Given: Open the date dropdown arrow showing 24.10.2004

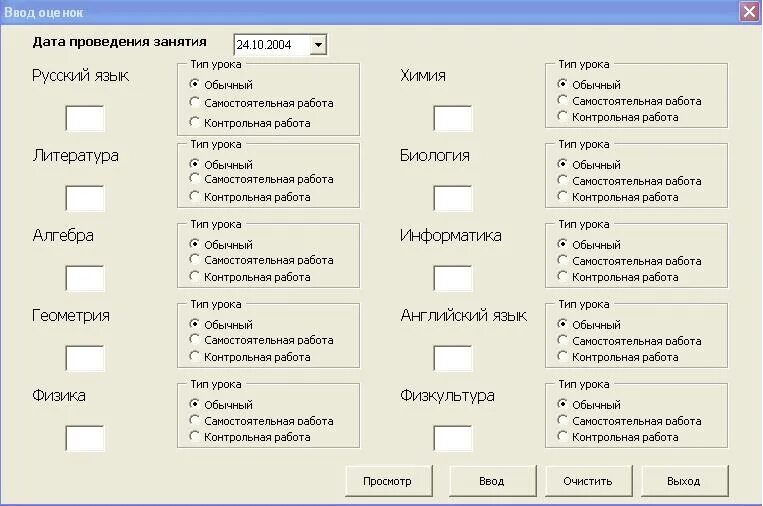Looking at the screenshot, I should pos(318,45).
